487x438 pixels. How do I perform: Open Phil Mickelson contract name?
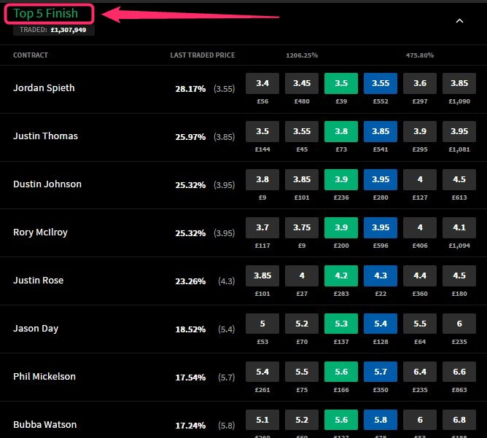tap(44, 377)
